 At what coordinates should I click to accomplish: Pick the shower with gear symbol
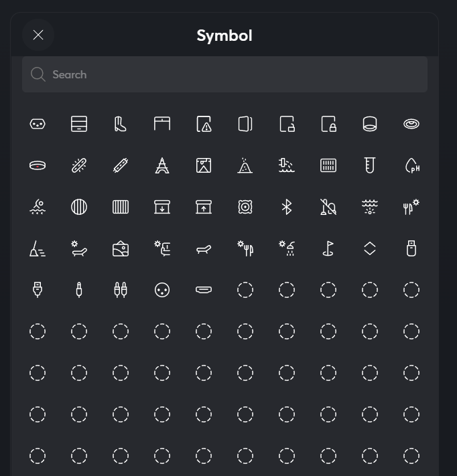287,248
